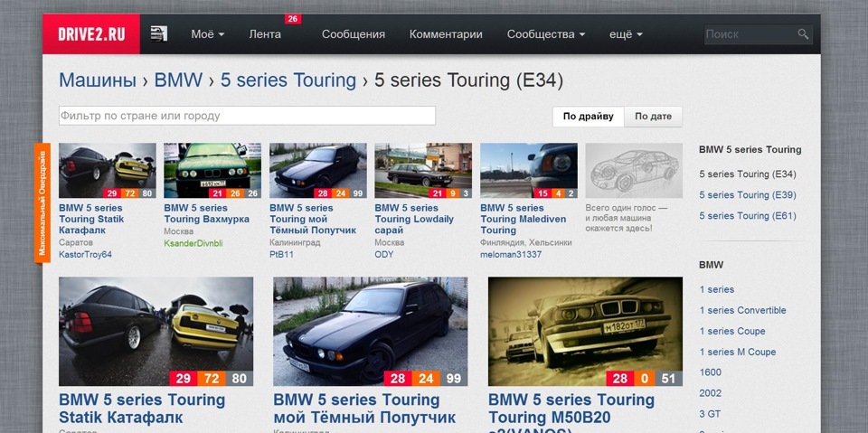This screenshot has height=433, width=868.
Task: Expand the ещё dropdown menu
Action: (x=626, y=34)
